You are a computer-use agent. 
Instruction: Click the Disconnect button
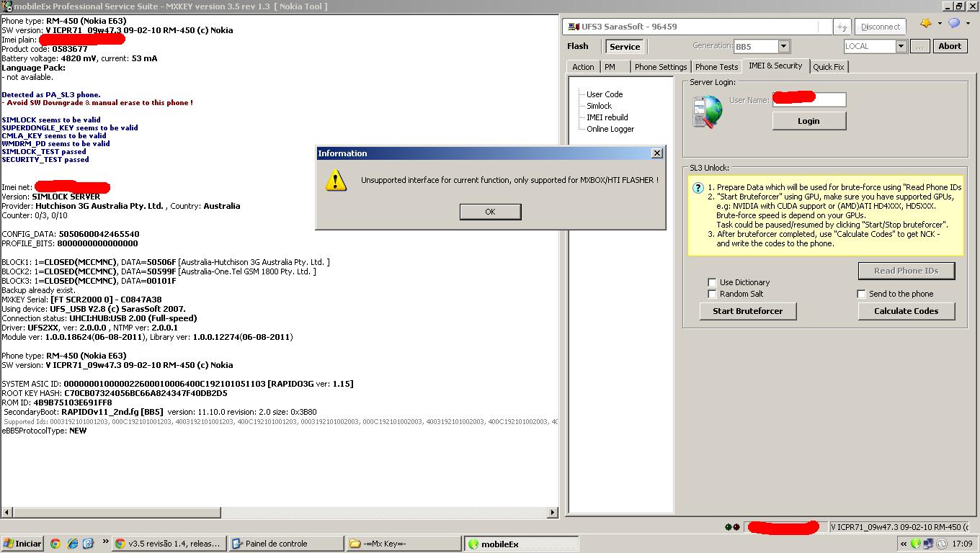(x=880, y=27)
